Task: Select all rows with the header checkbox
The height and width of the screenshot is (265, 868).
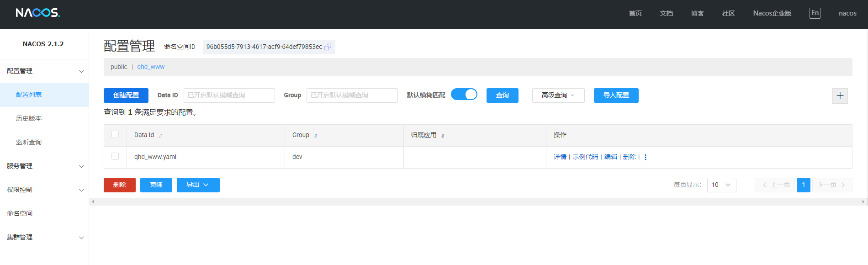Action: coord(115,134)
